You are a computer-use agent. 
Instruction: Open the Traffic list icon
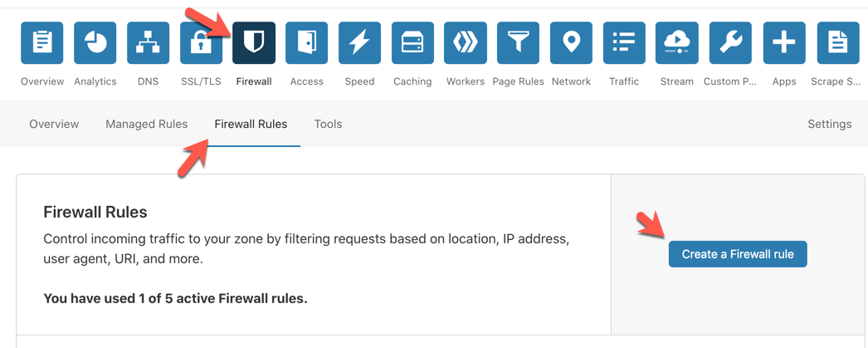pos(624,43)
